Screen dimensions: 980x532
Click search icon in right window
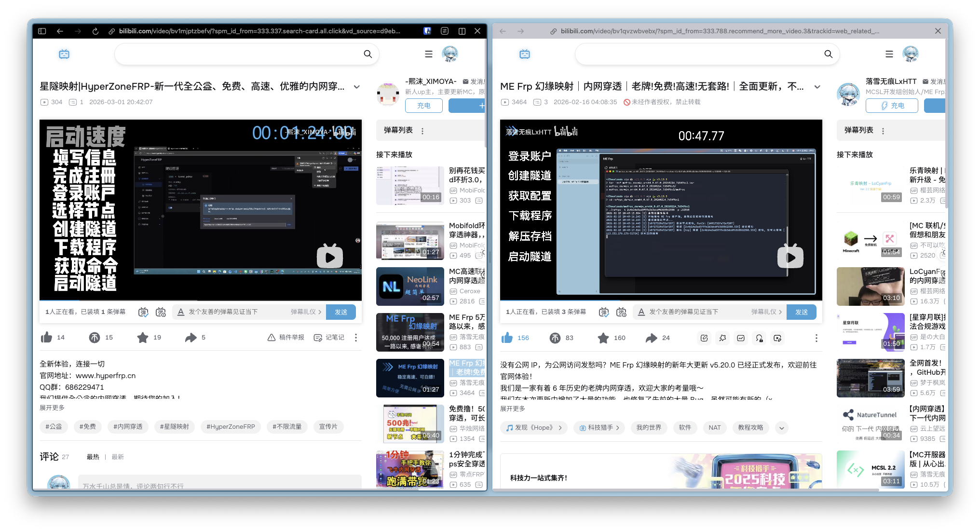(x=828, y=54)
